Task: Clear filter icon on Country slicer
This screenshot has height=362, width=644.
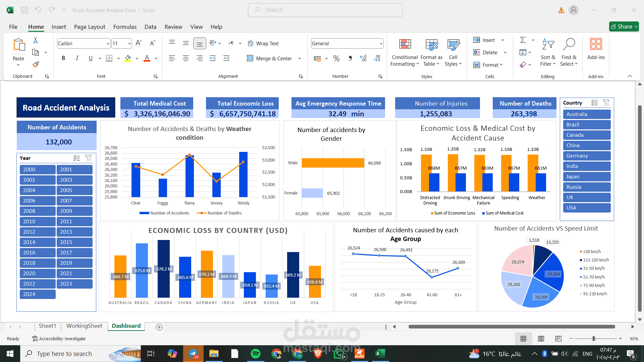Action: [606, 103]
